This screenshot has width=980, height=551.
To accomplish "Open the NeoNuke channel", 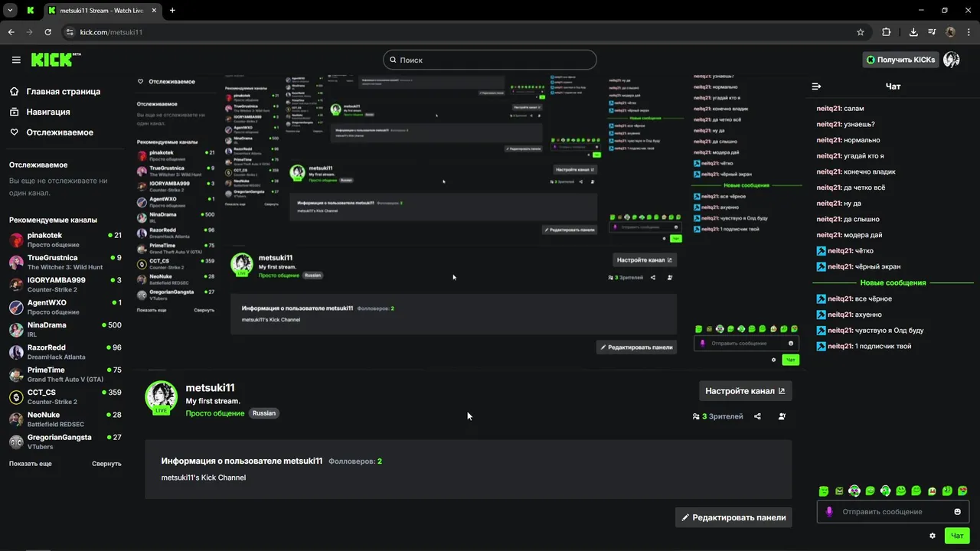I will point(65,419).
